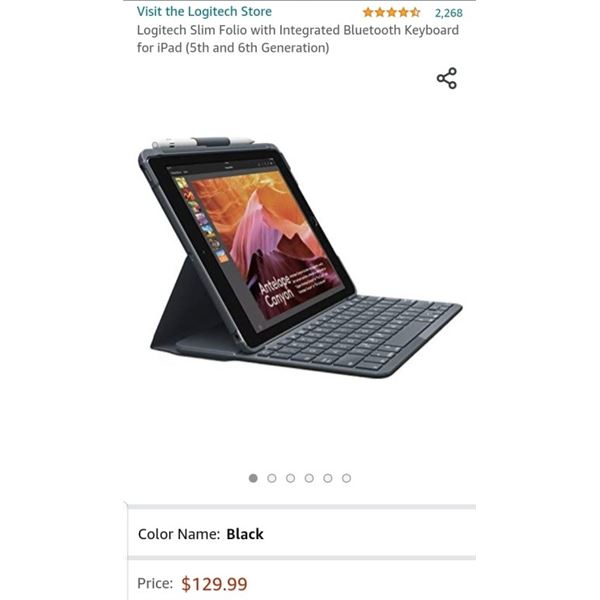Select the last carousel dot
Viewport: 600px width, 600px height.
coord(346,478)
